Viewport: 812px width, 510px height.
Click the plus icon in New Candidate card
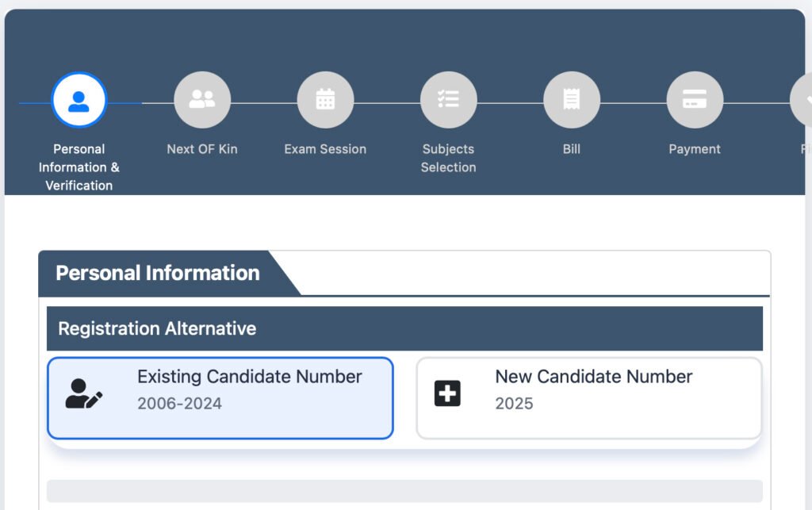[447, 393]
